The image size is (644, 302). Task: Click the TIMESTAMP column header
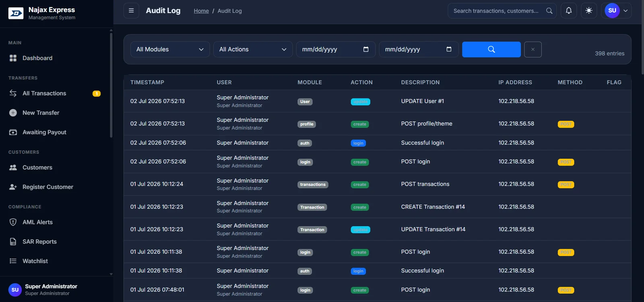click(147, 82)
